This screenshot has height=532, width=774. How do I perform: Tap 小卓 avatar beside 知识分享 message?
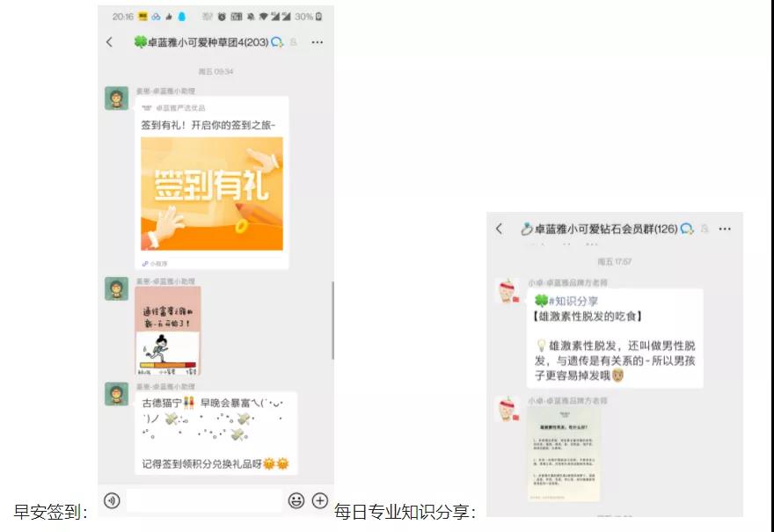point(507,291)
